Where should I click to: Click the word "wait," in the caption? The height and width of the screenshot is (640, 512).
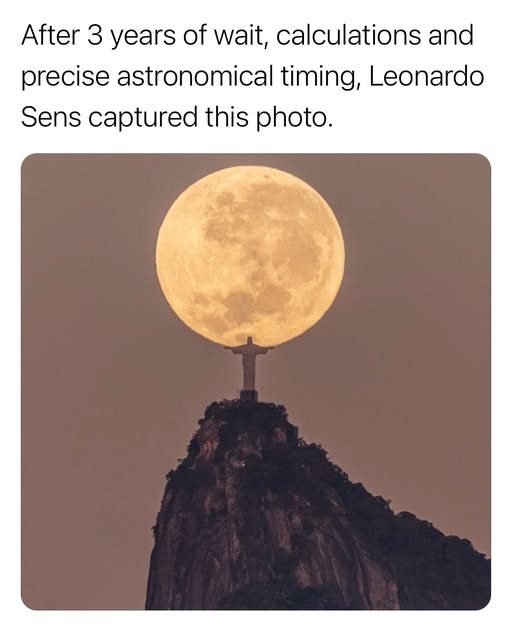tap(242, 36)
